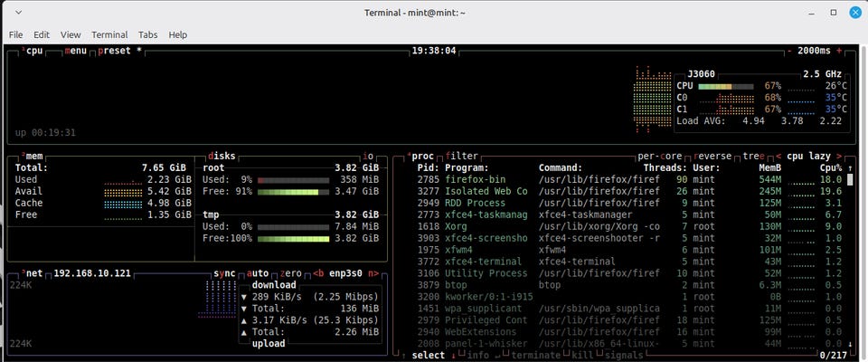This screenshot has width=868, height=362.
Task: Click right arrow after cpu lazy
Action: tap(839, 157)
